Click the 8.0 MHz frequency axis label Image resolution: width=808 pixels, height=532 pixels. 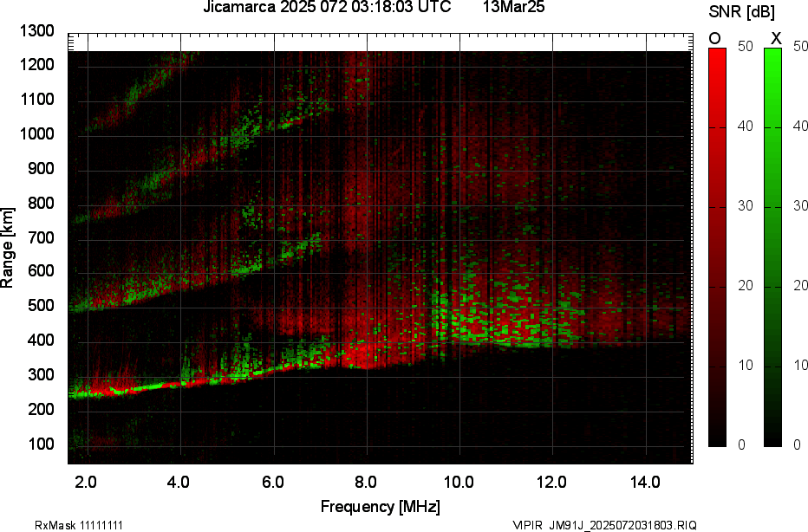[x=365, y=483]
